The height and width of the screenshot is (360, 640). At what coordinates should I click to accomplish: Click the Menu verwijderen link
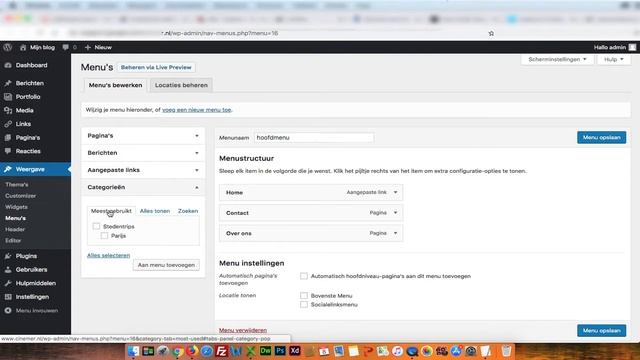pyautogui.click(x=243, y=330)
